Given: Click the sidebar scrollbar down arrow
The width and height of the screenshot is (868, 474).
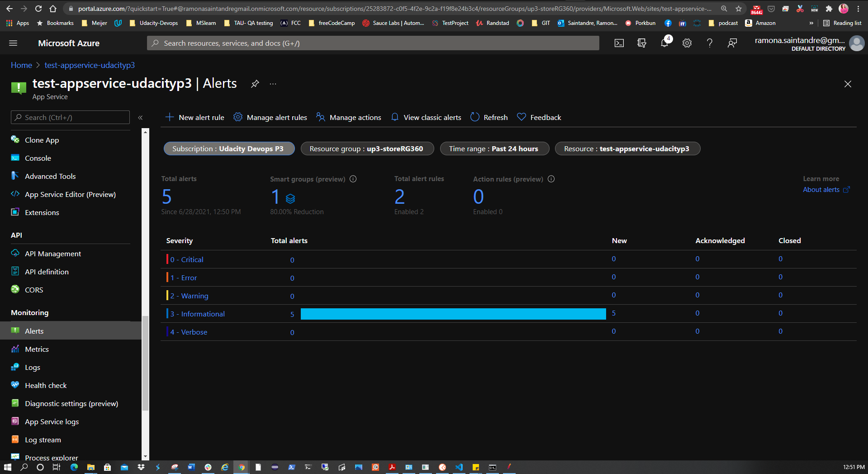Looking at the screenshot, I should [x=145, y=457].
